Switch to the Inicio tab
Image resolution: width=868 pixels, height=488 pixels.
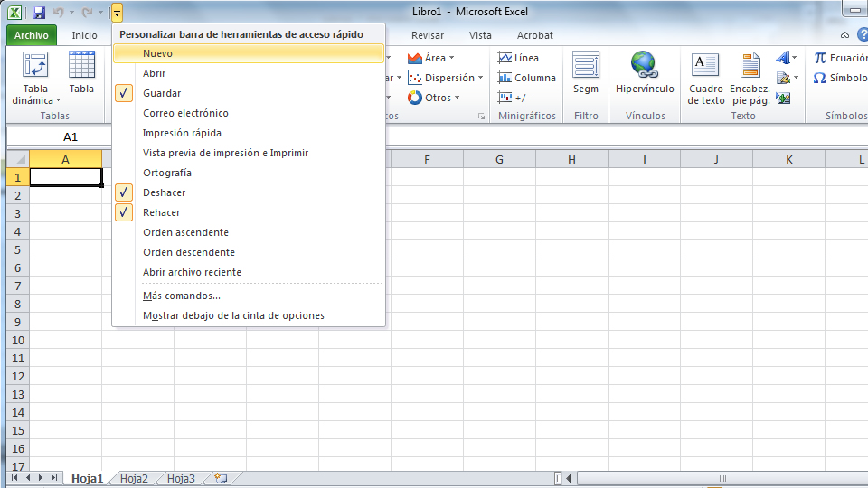point(84,35)
